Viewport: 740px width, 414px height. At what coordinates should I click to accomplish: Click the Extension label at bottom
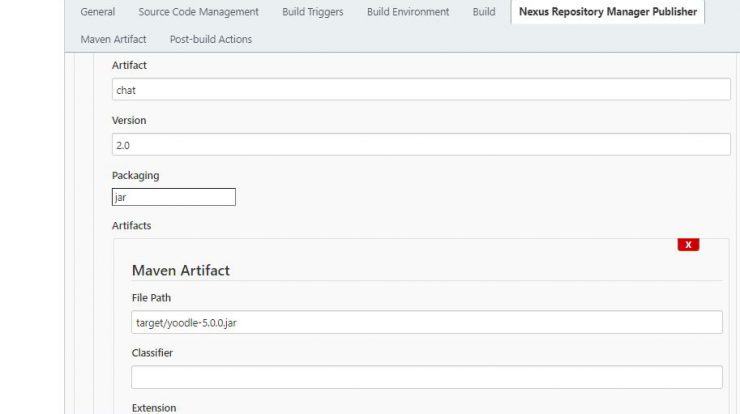(x=154, y=408)
